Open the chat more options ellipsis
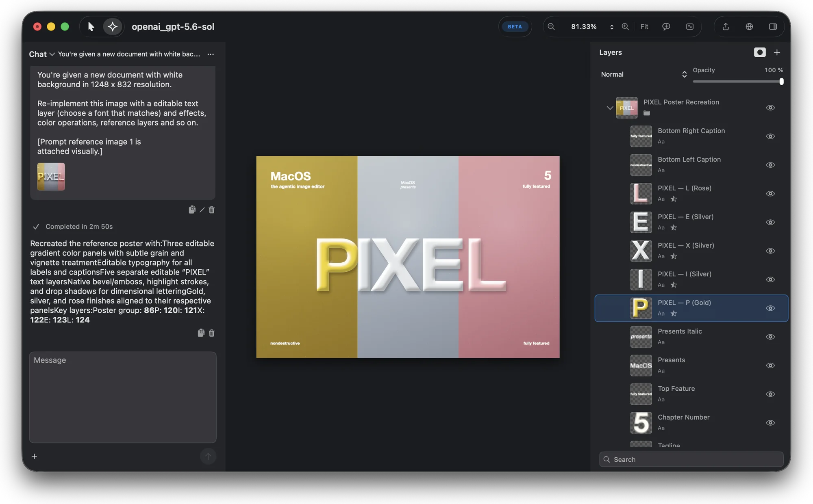The width and height of the screenshot is (813, 504). [x=211, y=54]
